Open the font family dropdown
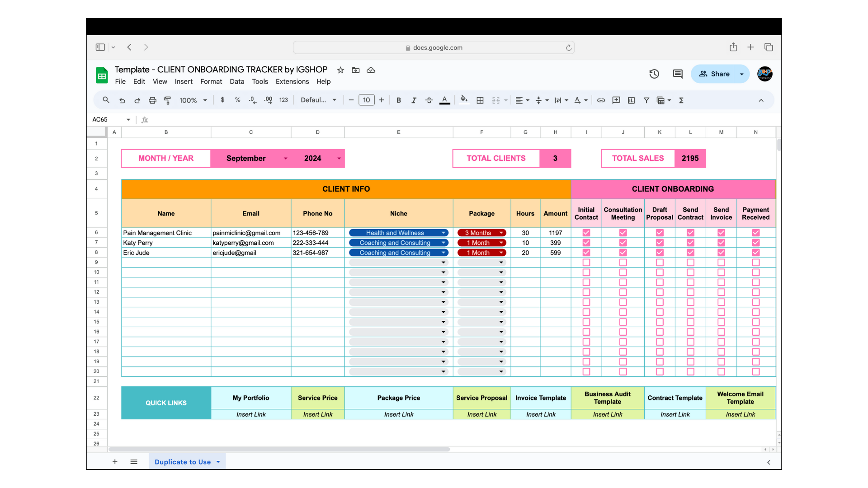The height and width of the screenshot is (488, 868). click(x=318, y=100)
